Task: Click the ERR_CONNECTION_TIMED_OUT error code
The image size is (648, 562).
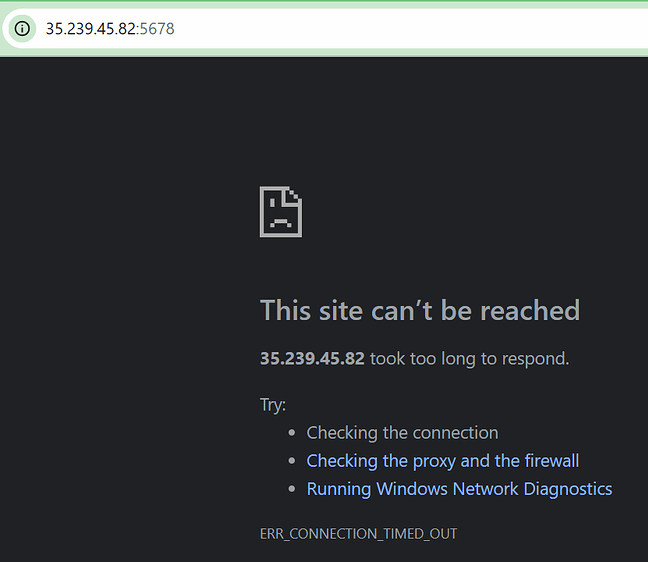Action: [358, 533]
